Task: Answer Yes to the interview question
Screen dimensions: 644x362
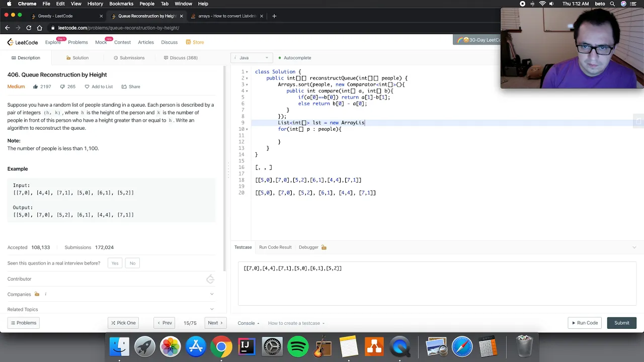Action: coord(115,263)
